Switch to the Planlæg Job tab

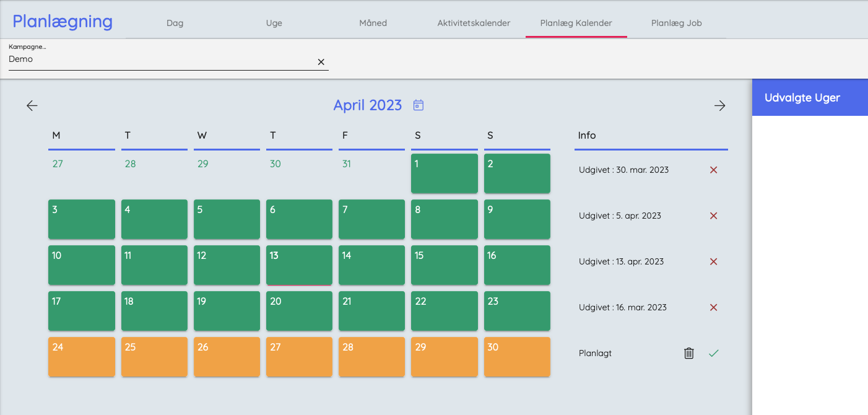coord(676,23)
